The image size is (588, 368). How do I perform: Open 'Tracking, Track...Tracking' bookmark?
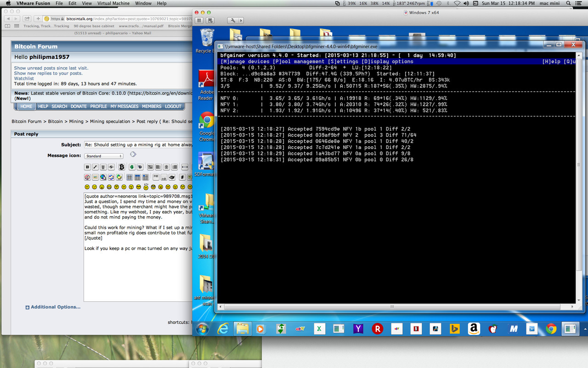click(x=46, y=26)
